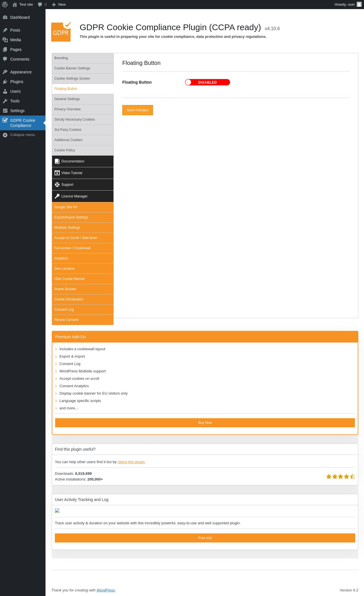Open the Strictly Necessary Cookies tab

83,119
